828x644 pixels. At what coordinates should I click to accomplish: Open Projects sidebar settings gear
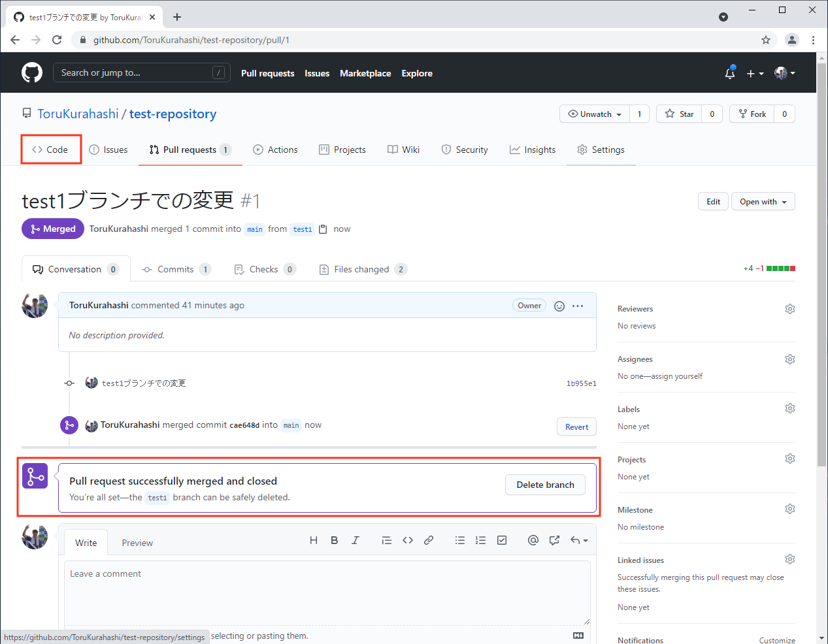tap(790, 459)
